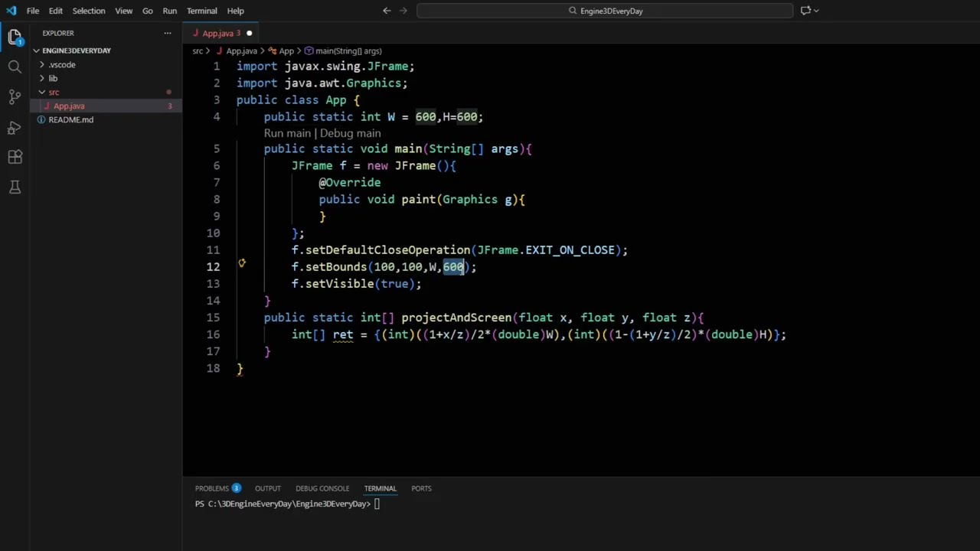Open the Go menu
Screen dimensions: 980x551
click(147, 11)
